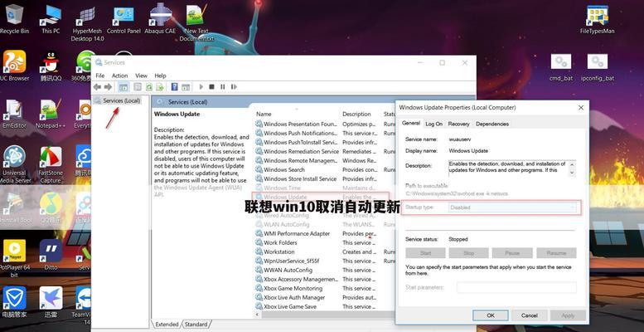Select the Universal Media Server icon
Viewport: 644px width, 332px height.
click(14, 164)
